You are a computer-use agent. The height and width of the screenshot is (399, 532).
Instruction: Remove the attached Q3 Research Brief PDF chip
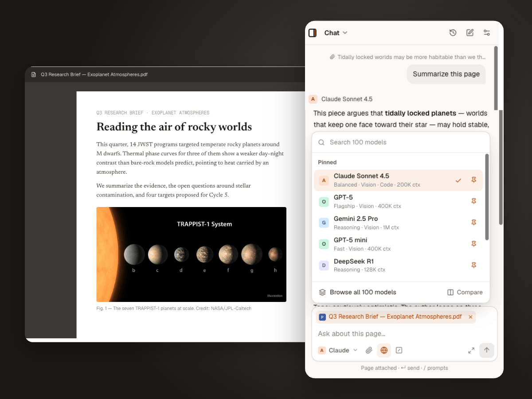click(x=471, y=317)
